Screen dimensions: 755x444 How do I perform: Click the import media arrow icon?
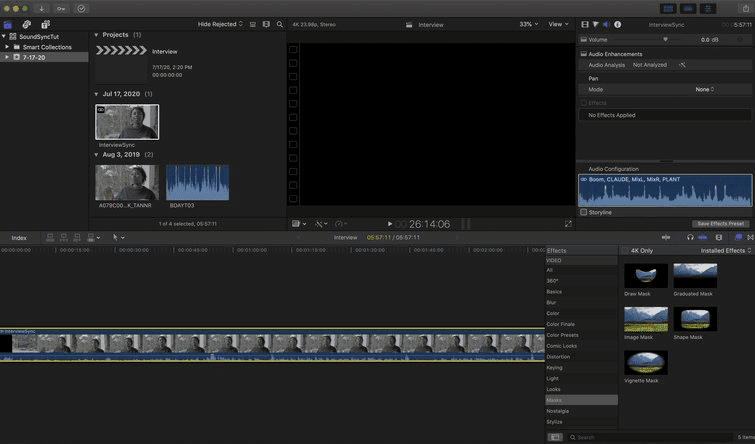pyautogui.click(x=42, y=8)
